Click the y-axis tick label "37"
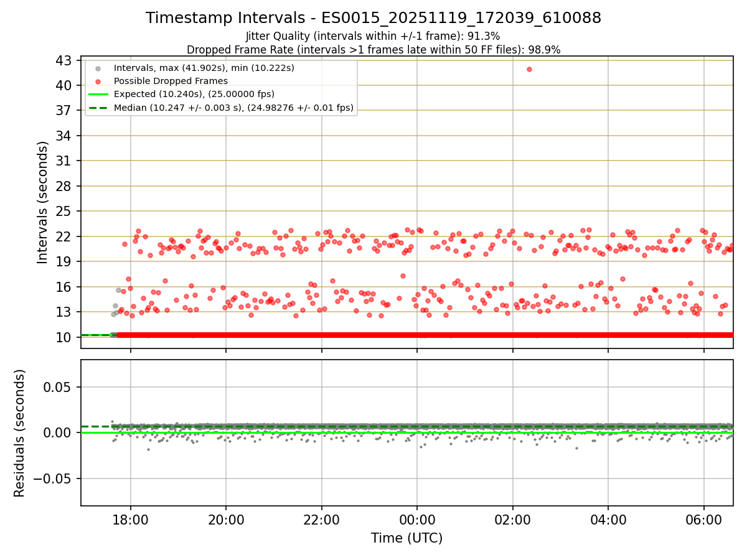The width and height of the screenshot is (747, 560). pos(65,111)
